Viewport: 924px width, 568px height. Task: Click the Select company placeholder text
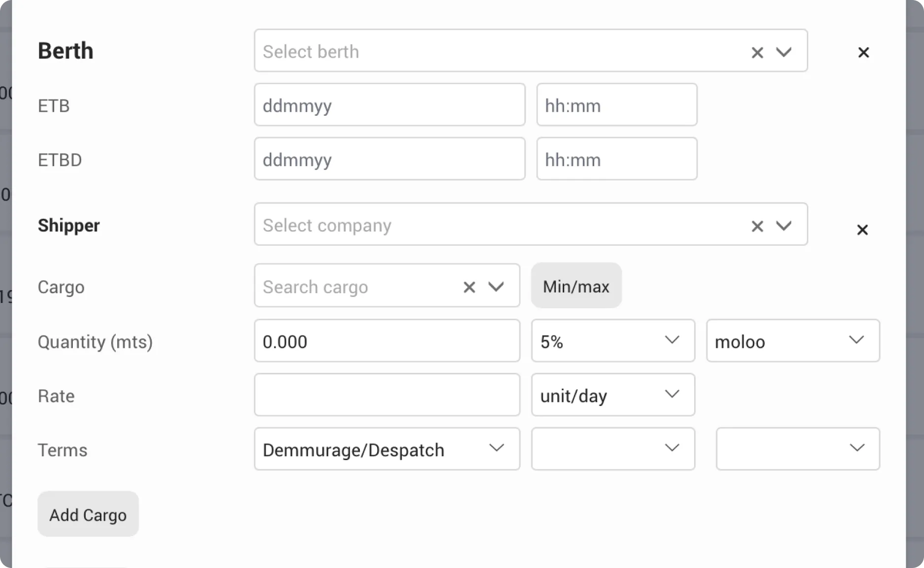point(327,226)
